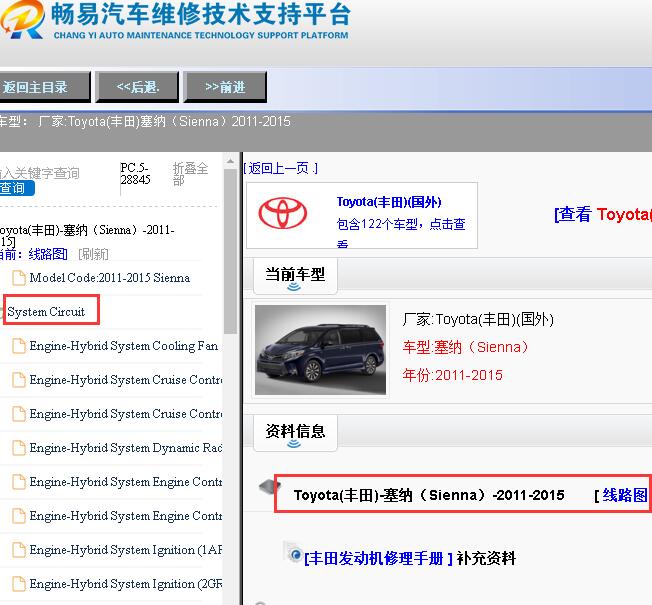652x605 pixels.
Task: Click 折叠全部 to collapse all
Action: click(190, 174)
